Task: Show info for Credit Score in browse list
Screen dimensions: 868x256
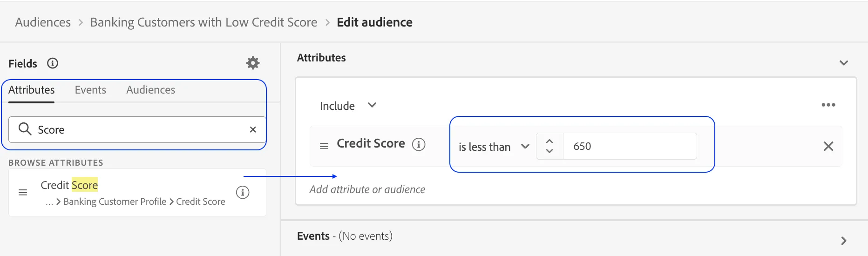Action: click(243, 192)
